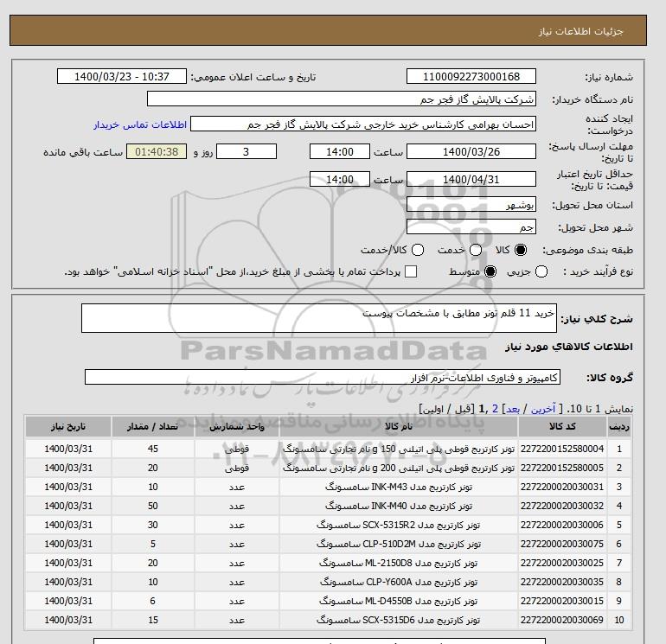Viewport: 666px width, 644px height.
Task: Select the کالا radio button
Action: click(x=521, y=250)
